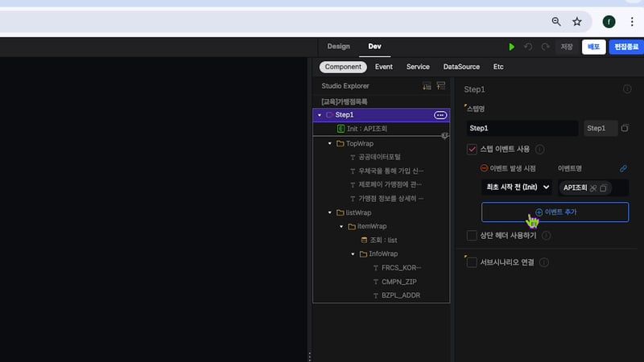Collapse the itemWrap tree arrow
The height and width of the screenshot is (362, 644).
(x=341, y=227)
